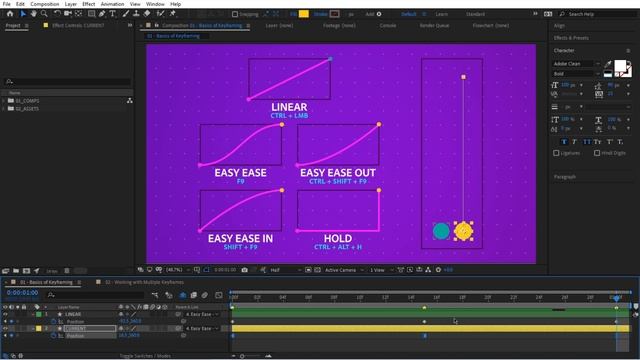Enable the Snapping checkbox
Image resolution: width=640 pixels, height=360 pixels.
[x=235, y=14]
